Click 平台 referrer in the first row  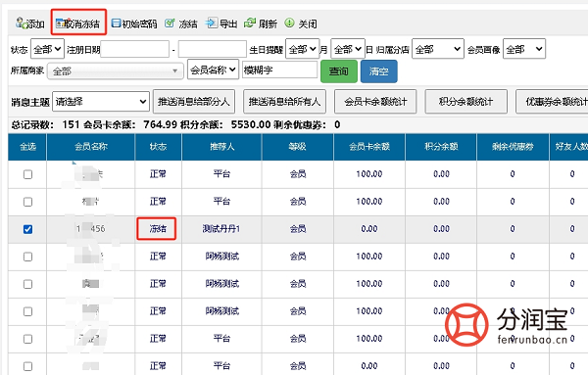pos(221,174)
